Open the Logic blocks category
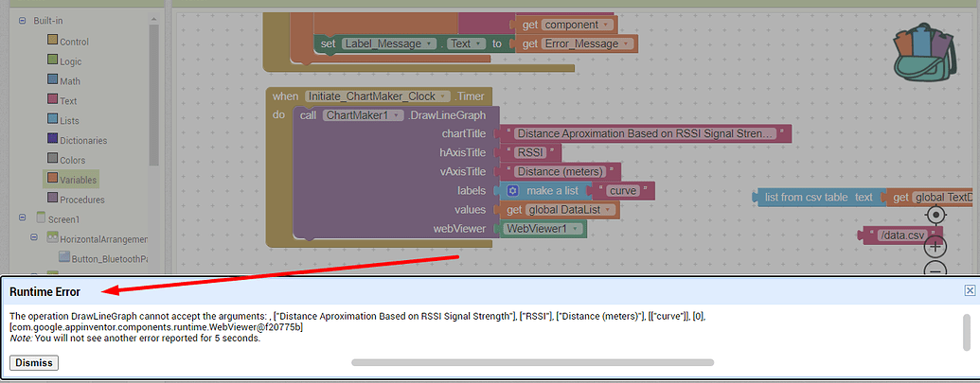This screenshot has height=383, width=980. coord(70,61)
